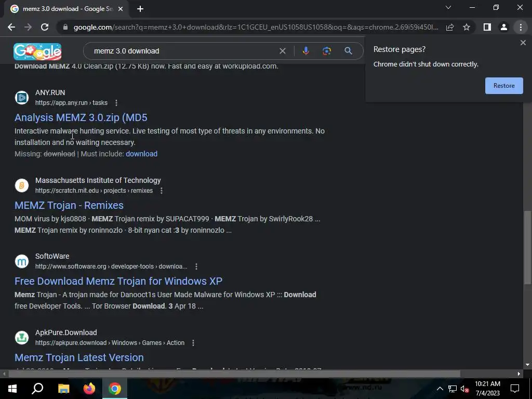Open more options for scratch.mit.edu result
The width and height of the screenshot is (532, 399).
(x=162, y=191)
